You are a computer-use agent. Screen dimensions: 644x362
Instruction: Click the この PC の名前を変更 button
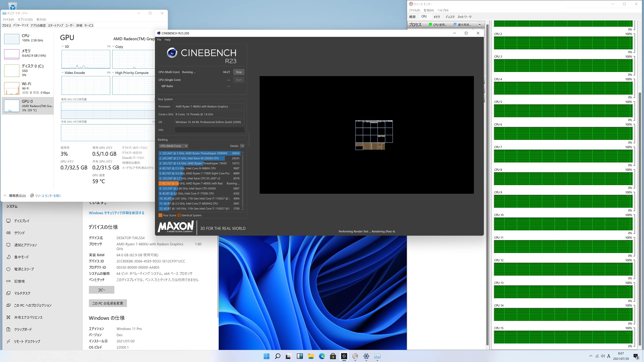pos(108,303)
